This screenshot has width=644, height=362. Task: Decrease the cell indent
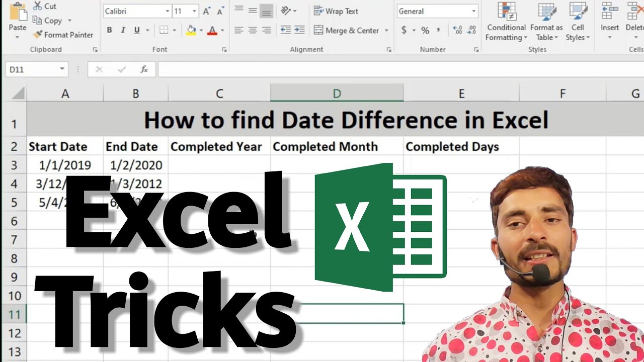click(285, 30)
